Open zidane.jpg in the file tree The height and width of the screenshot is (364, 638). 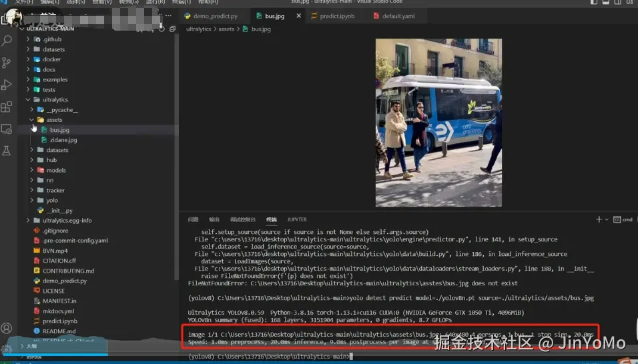point(63,140)
